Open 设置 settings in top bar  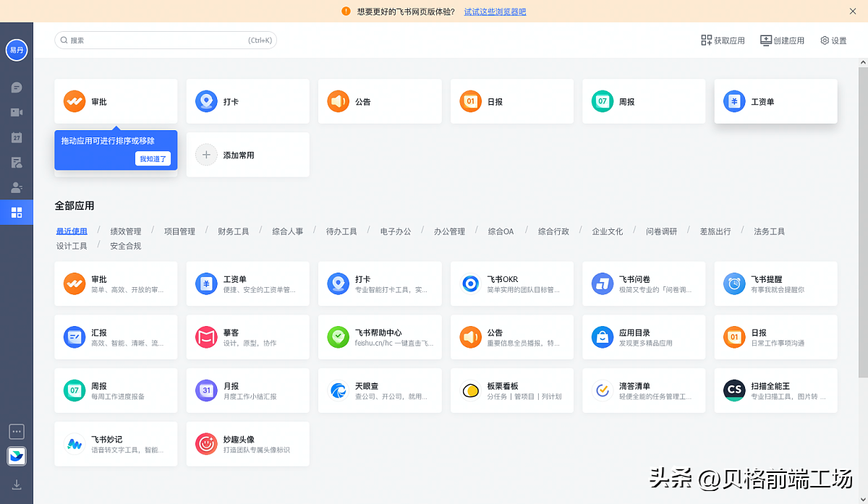click(x=833, y=40)
